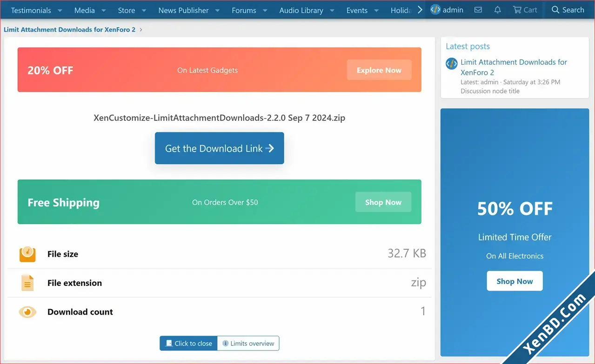Screen dimensions: 595x364
Task: Click the Discussion node title text
Action: tap(490, 91)
